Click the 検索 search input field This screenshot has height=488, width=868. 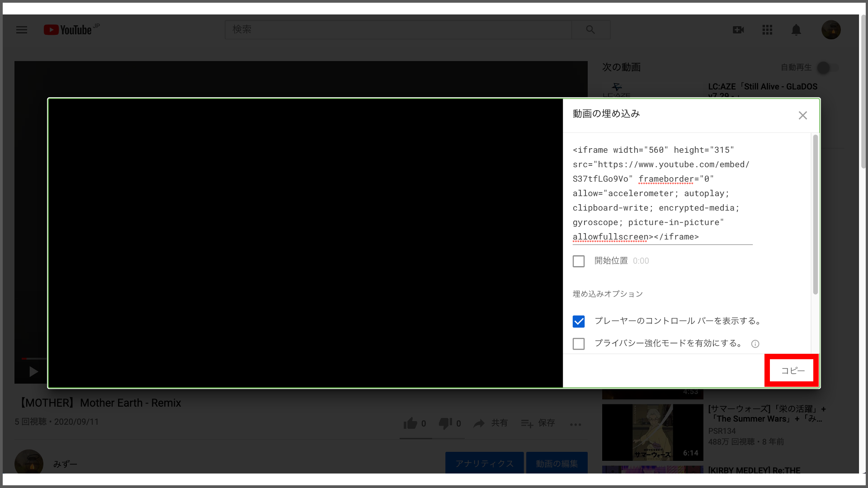[398, 29]
